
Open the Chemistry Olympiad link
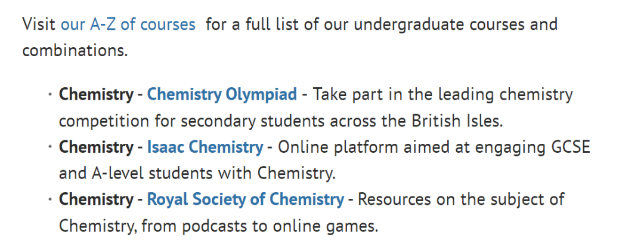tap(222, 94)
